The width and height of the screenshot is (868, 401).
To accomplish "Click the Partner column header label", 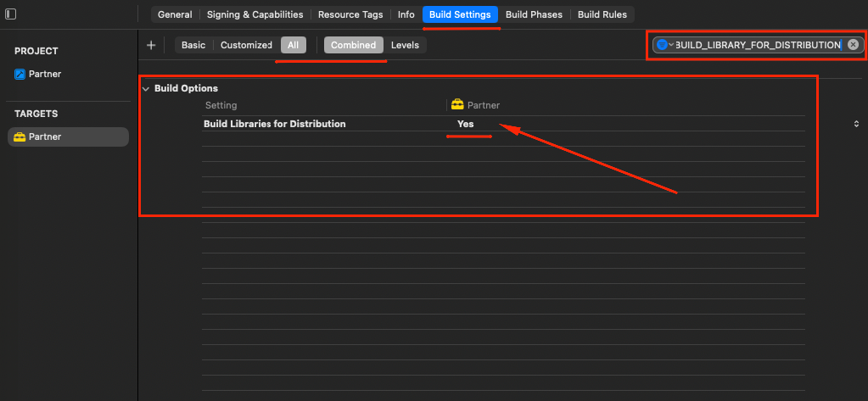I will [x=484, y=105].
